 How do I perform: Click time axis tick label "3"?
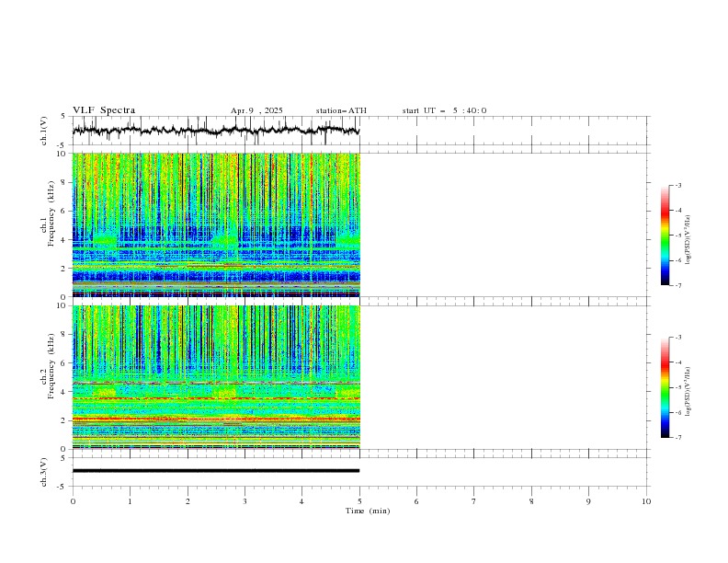[245, 501]
